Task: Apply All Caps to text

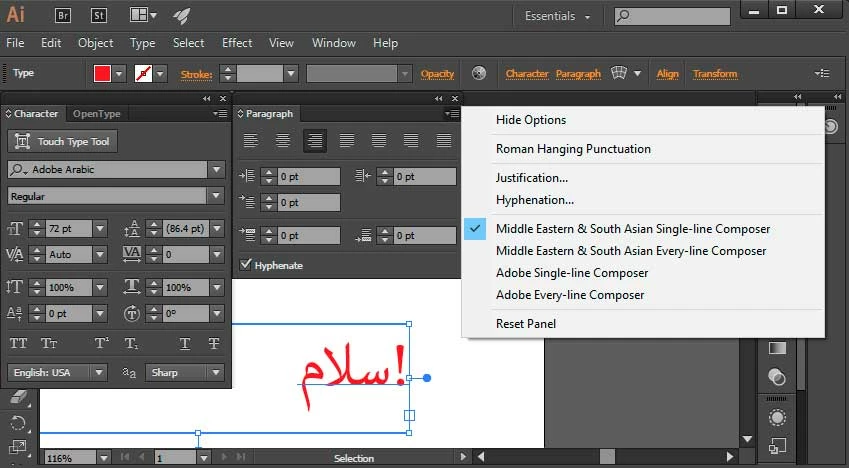Action: (x=18, y=343)
